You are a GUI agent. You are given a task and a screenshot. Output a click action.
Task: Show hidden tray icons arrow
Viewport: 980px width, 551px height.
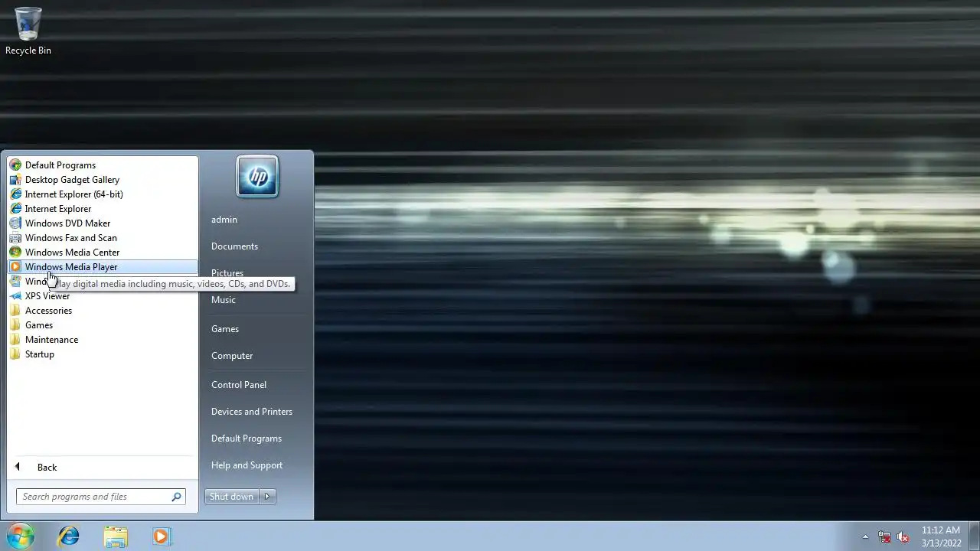tap(866, 536)
